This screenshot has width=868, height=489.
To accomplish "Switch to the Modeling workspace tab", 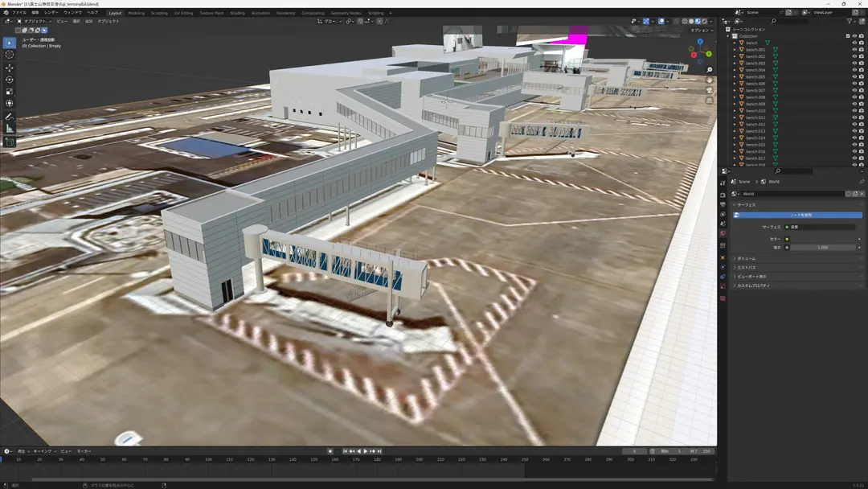I will [x=136, y=13].
